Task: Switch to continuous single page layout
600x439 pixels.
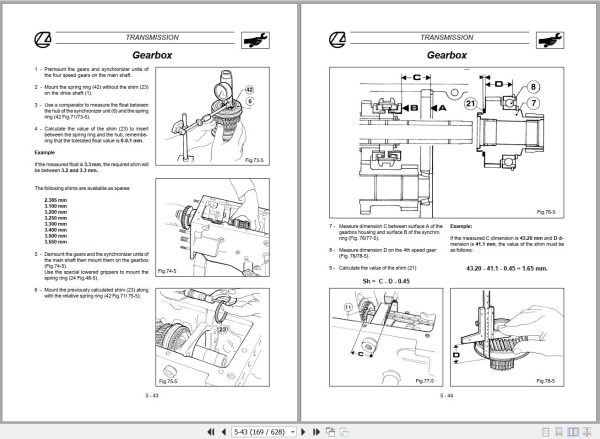Action: tap(559, 432)
